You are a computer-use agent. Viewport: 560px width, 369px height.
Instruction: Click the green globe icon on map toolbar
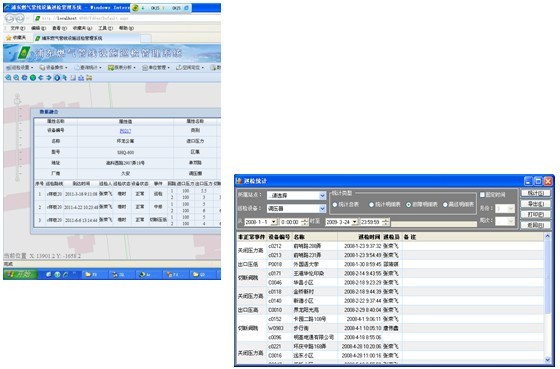click(x=33, y=78)
